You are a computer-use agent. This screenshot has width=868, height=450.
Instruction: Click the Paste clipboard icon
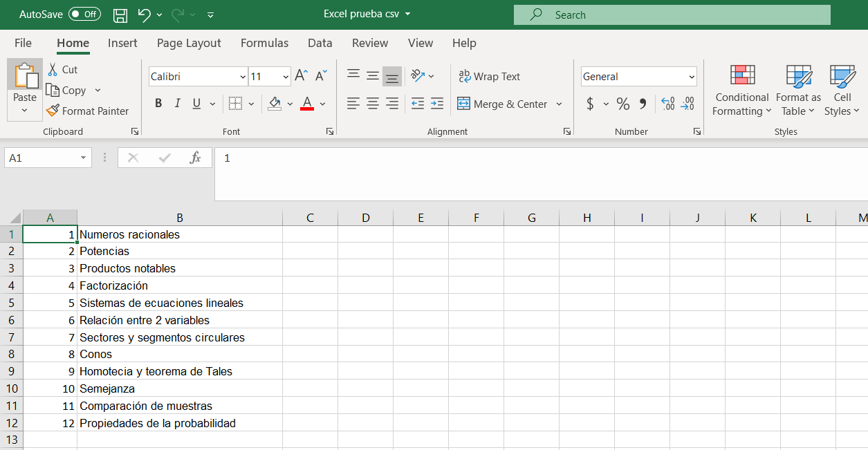point(25,76)
